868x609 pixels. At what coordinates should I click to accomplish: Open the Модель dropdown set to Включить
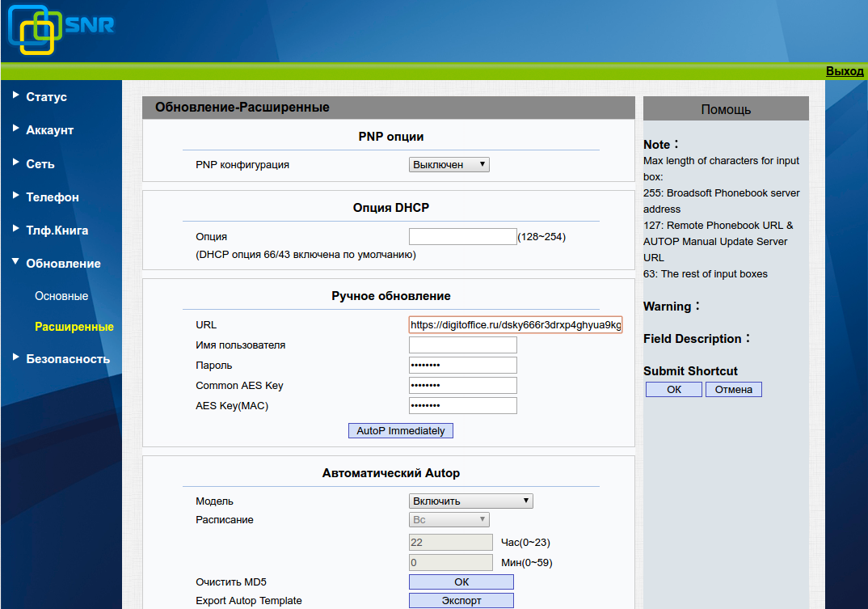[x=471, y=501]
